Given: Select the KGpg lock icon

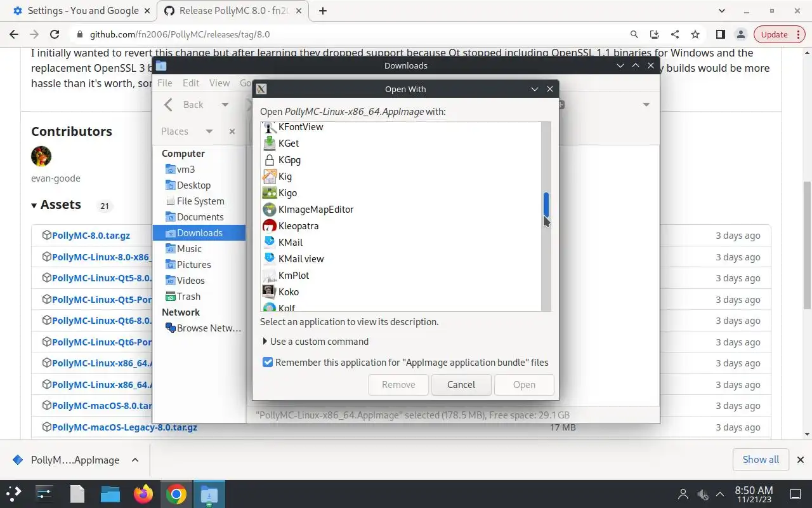Looking at the screenshot, I should click(269, 160).
